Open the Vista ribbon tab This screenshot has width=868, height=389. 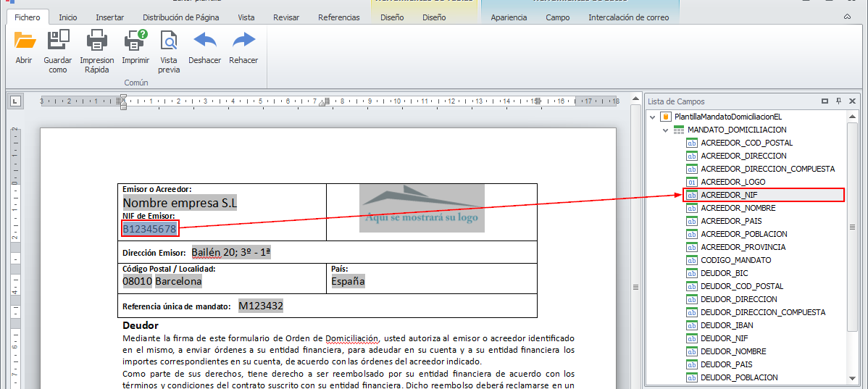click(x=246, y=17)
